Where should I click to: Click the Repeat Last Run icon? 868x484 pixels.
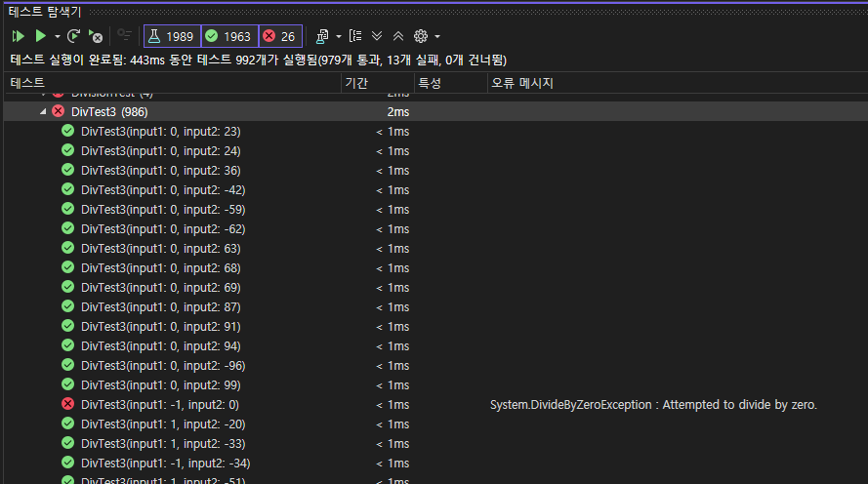click(74, 36)
